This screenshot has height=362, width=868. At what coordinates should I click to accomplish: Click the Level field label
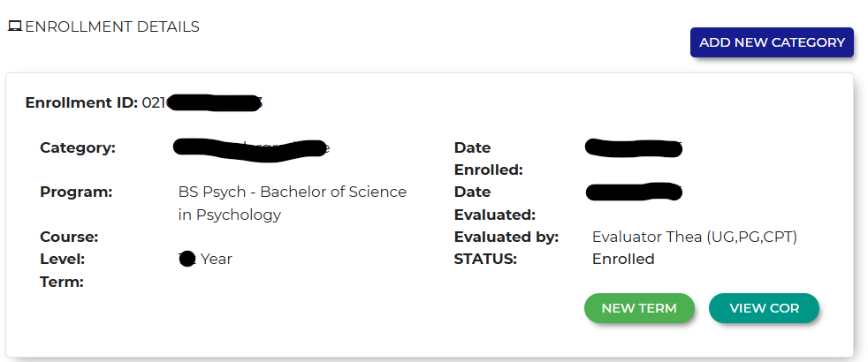click(x=62, y=259)
